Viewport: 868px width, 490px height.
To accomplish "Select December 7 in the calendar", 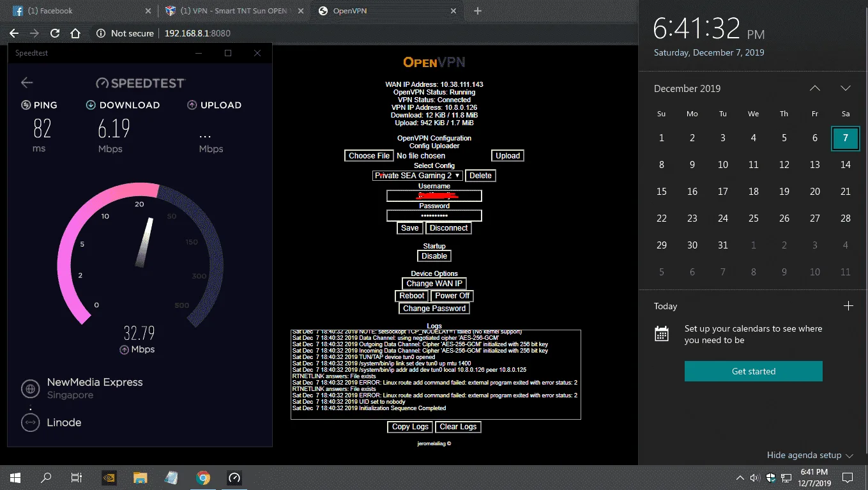I will click(x=846, y=138).
